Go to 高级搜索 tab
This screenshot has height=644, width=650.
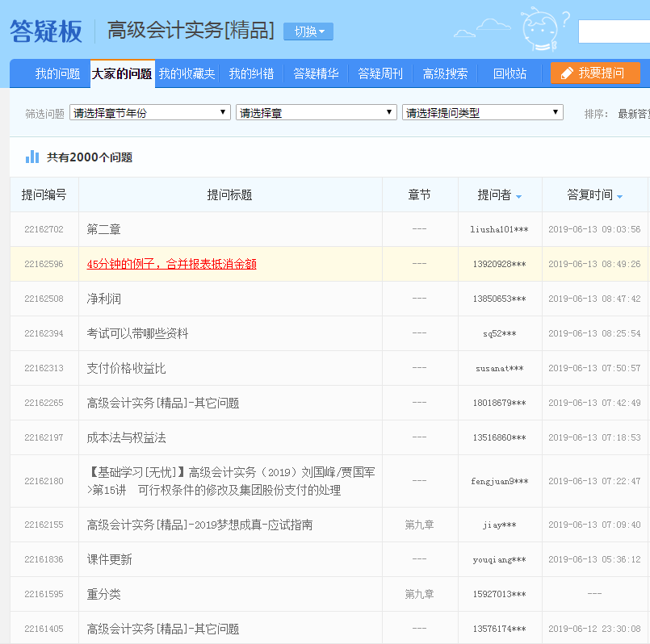pyautogui.click(x=445, y=73)
